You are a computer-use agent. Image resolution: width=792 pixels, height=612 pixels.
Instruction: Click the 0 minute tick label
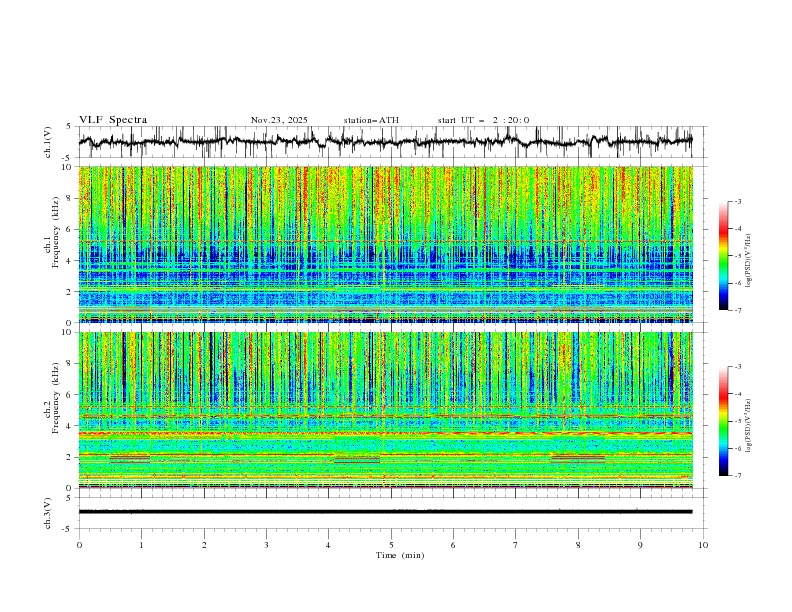(79, 545)
